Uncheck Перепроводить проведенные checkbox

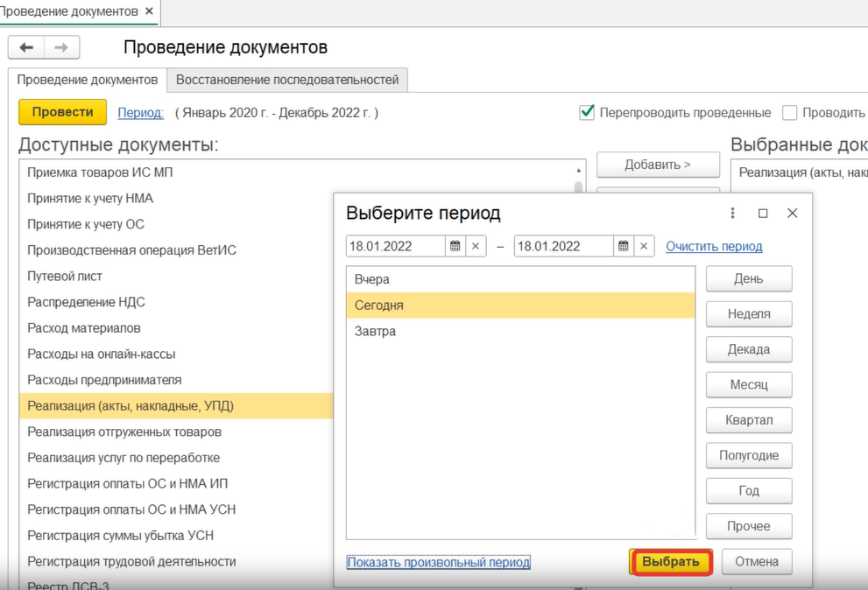pyautogui.click(x=587, y=112)
